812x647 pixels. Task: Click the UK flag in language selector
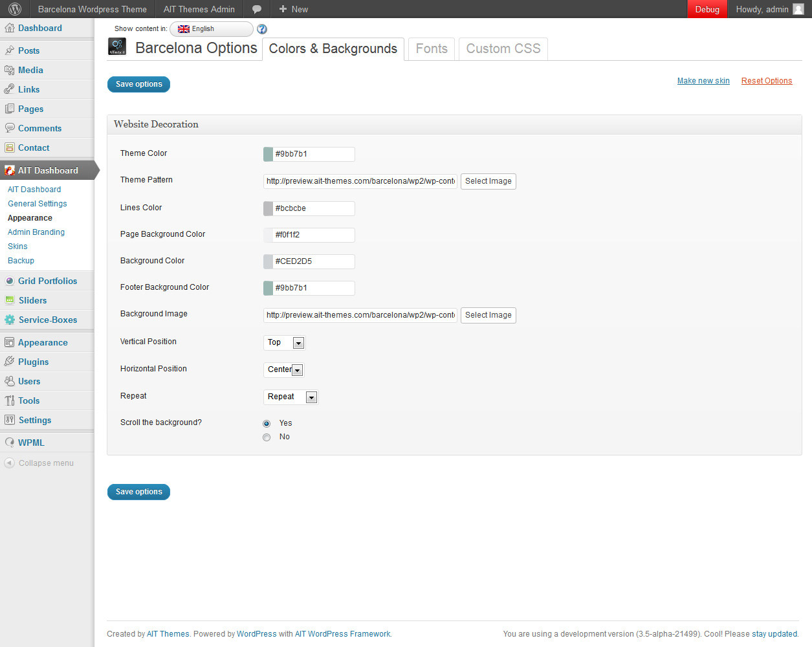(184, 29)
